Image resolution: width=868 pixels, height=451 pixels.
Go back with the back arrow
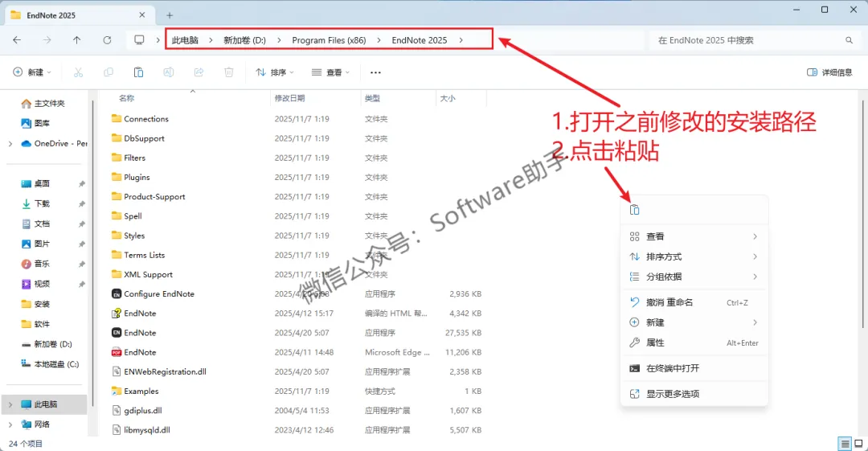(17, 40)
